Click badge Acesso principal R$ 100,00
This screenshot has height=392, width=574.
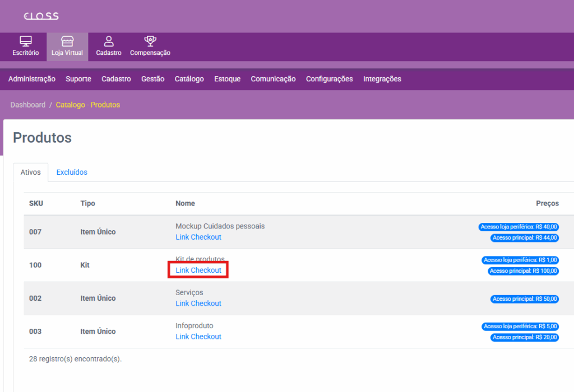click(523, 272)
